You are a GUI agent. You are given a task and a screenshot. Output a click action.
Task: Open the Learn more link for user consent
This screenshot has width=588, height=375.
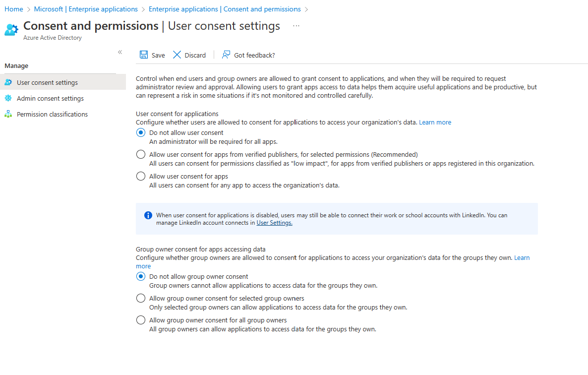click(x=435, y=122)
